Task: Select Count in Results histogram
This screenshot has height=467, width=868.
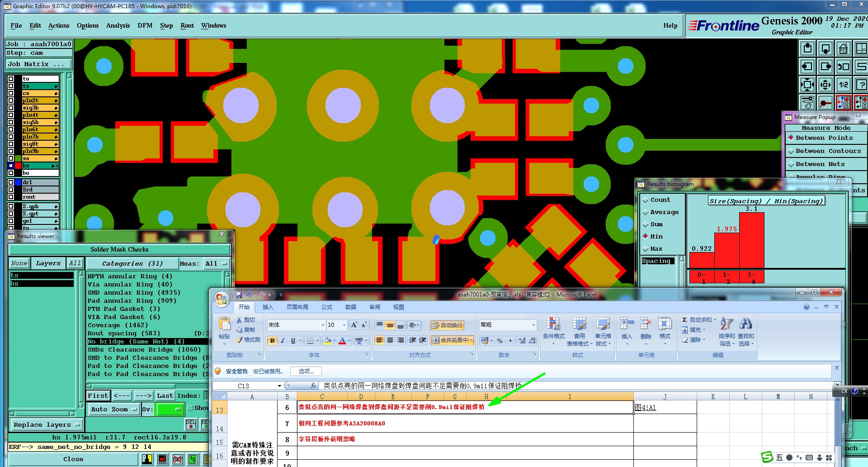Action: coord(657,200)
